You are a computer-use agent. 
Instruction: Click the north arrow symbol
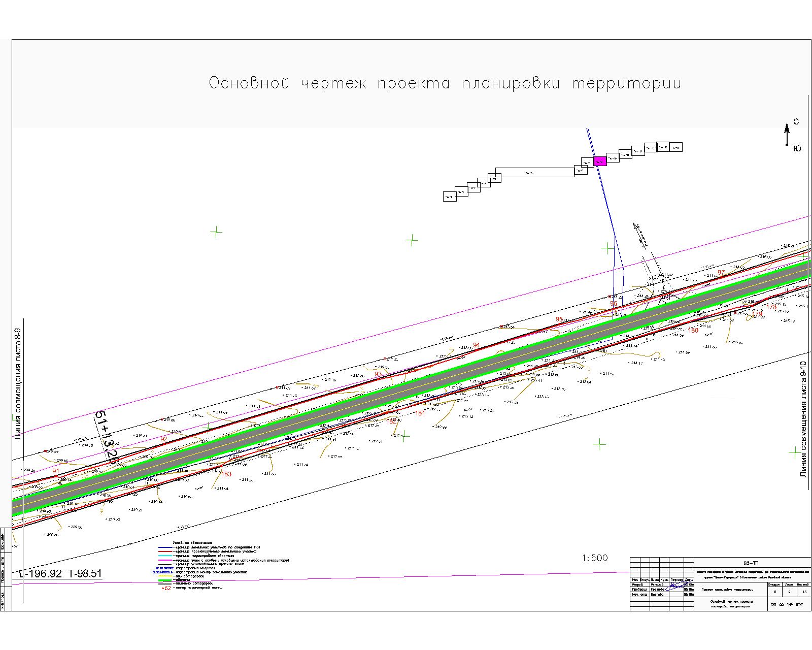787,135
